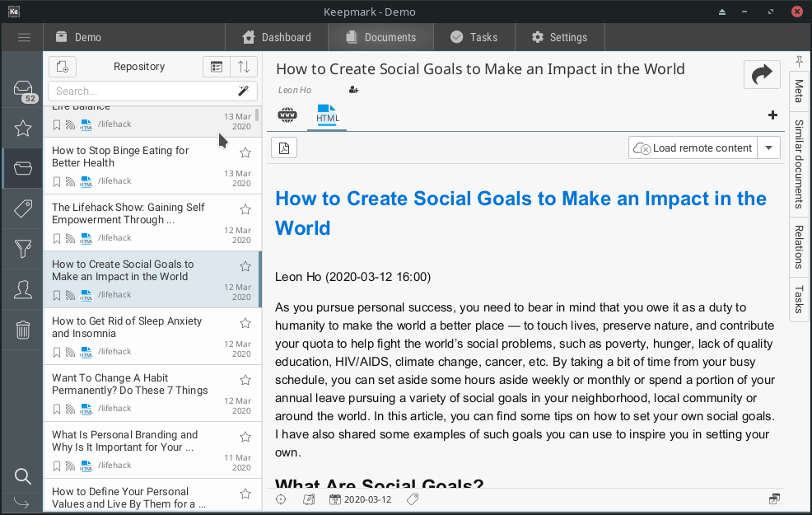
Task: Open the Similar documents side panel
Action: (799, 163)
